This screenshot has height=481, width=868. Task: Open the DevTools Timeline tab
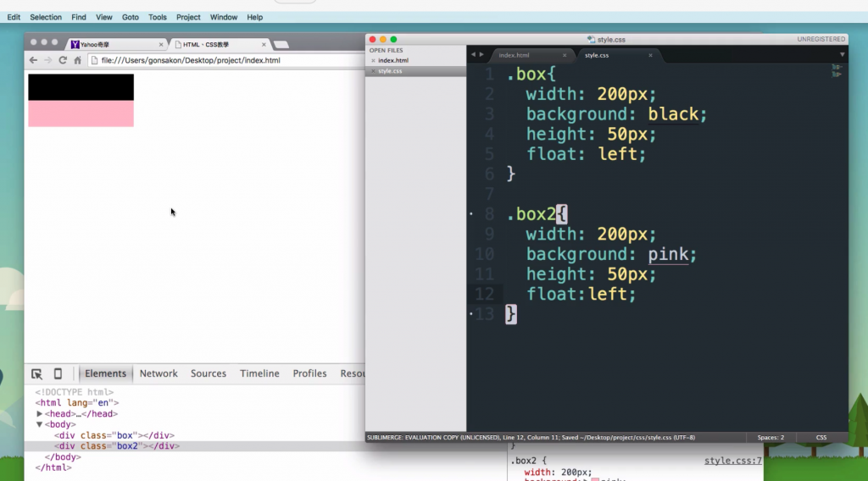259,373
